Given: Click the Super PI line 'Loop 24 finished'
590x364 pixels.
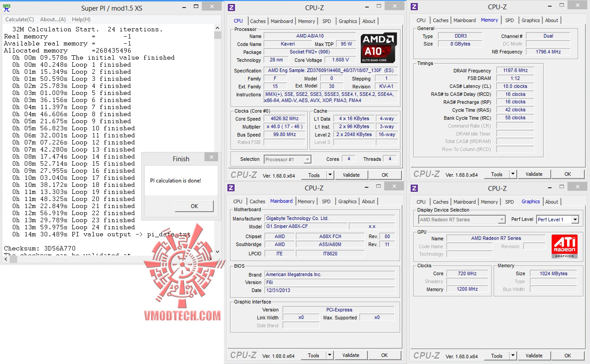Looking at the screenshot, I should 74,227.
